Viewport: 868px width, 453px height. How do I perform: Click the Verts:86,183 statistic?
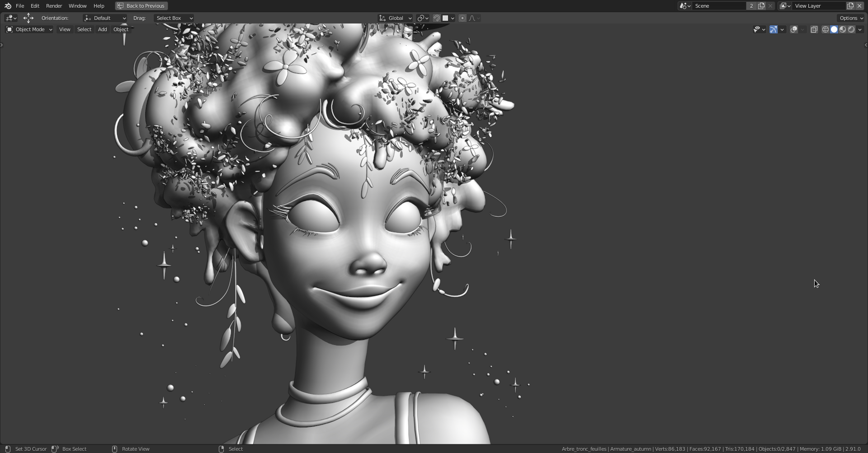pyautogui.click(x=670, y=449)
